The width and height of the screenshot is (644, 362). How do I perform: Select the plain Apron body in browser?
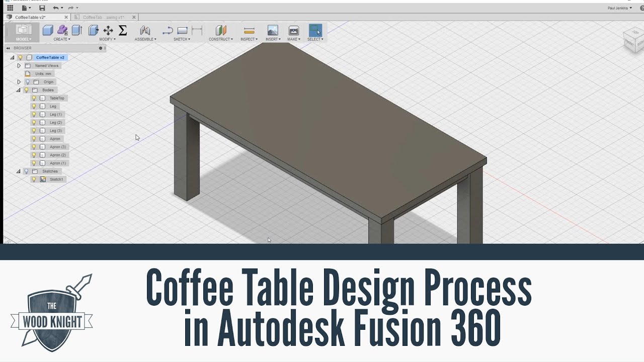55,139
